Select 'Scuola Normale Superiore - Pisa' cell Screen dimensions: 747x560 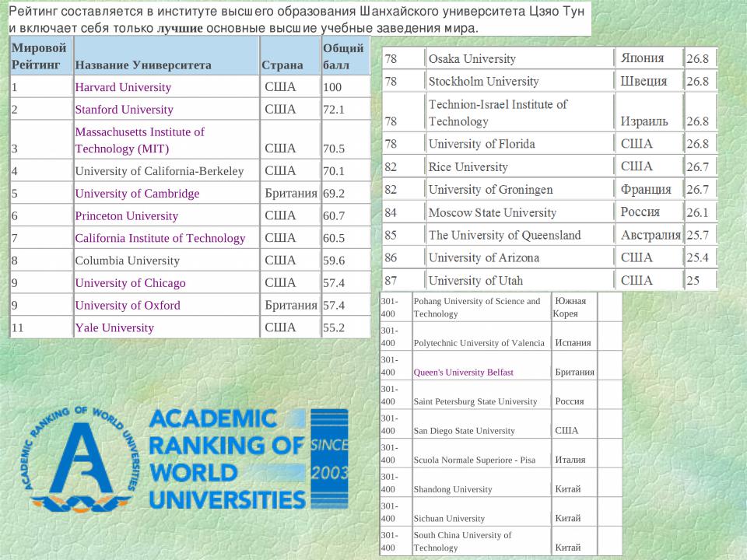pyautogui.click(x=481, y=453)
